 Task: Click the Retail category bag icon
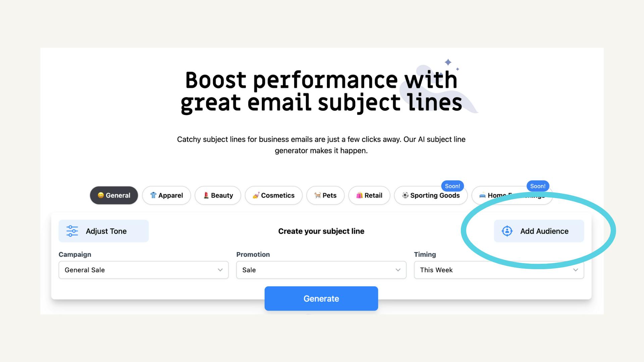(359, 195)
